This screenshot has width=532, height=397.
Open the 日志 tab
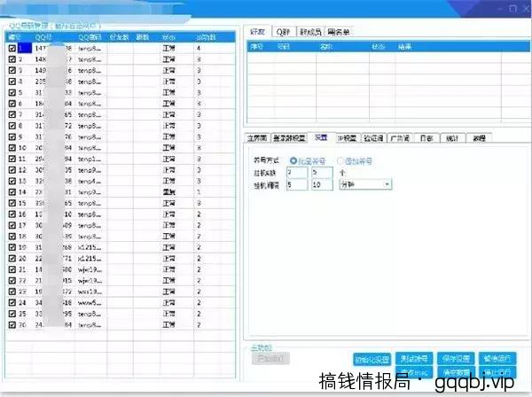(426, 138)
